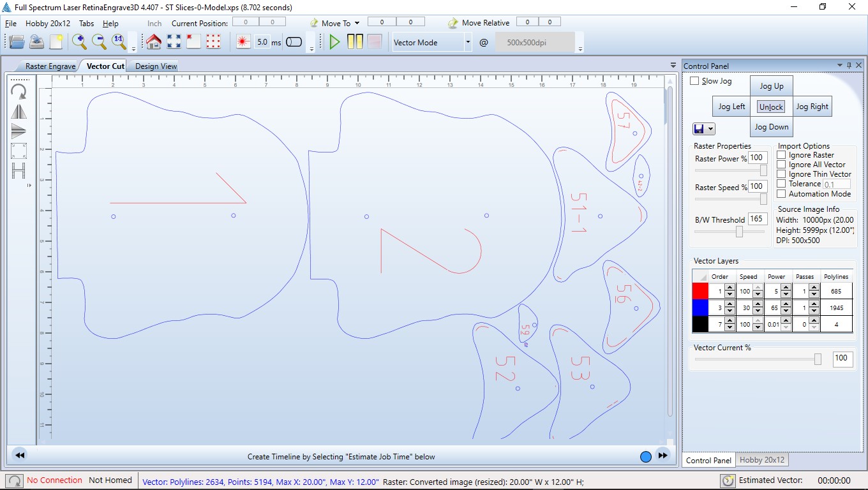Click the Unlock button
Screen dimensions: 868x490
(771, 107)
